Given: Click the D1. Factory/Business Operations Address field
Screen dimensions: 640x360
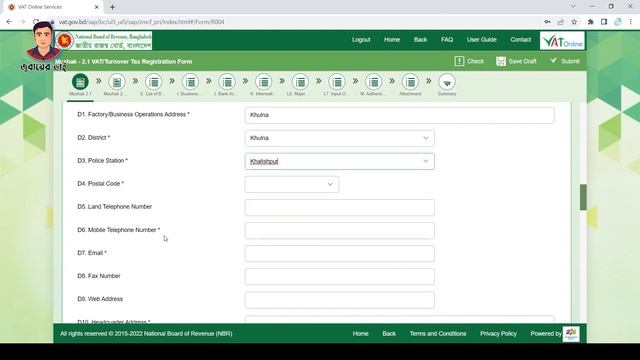Looking at the screenshot, I should 400,115.
